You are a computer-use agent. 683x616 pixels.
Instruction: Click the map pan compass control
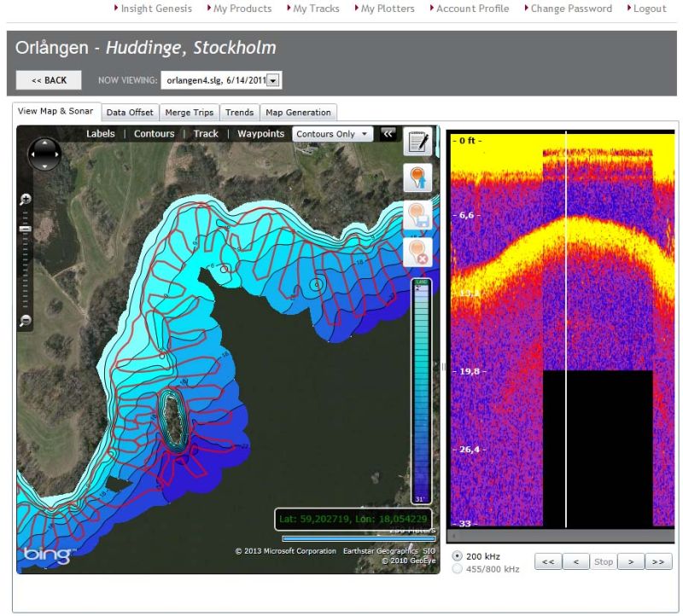coord(44,154)
